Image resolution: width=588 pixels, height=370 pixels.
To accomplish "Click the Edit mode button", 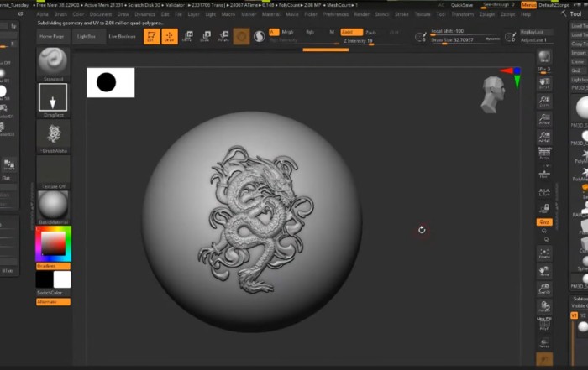I will point(151,36).
